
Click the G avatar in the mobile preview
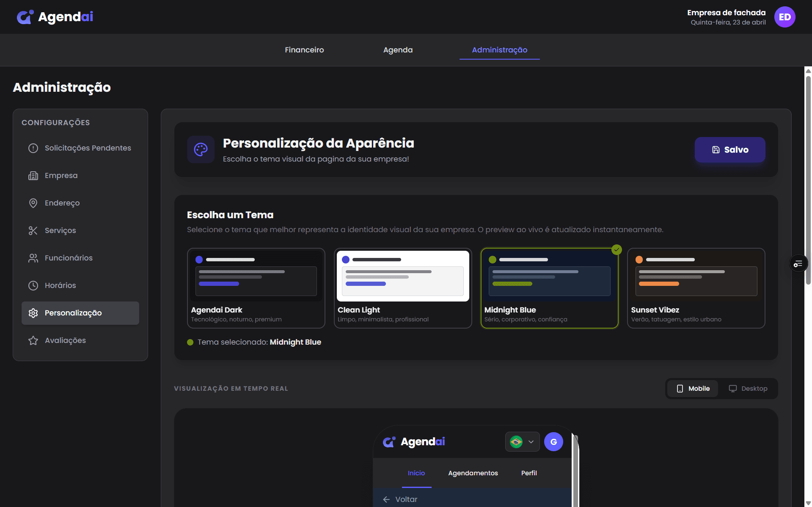tap(553, 442)
